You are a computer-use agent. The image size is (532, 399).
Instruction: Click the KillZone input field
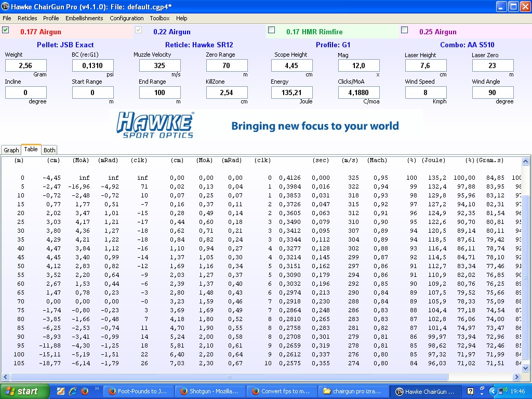[227, 92]
